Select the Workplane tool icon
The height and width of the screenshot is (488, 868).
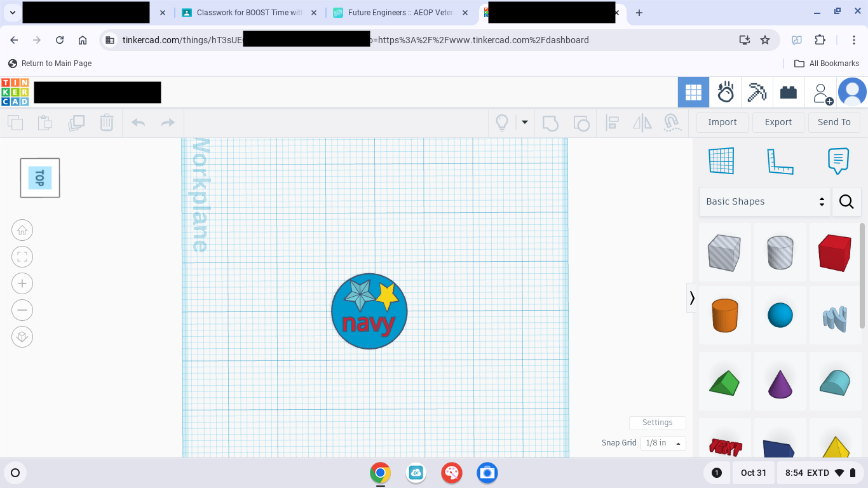[721, 161]
